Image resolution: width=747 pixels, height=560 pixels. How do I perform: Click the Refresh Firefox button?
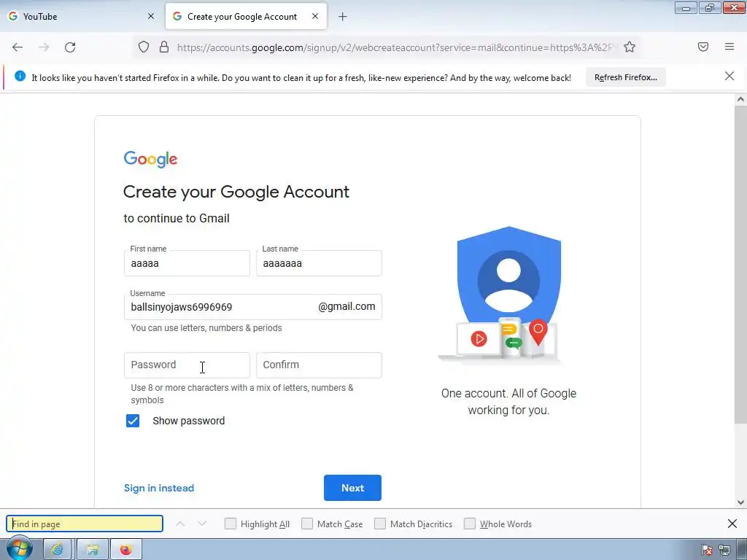[x=625, y=77]
